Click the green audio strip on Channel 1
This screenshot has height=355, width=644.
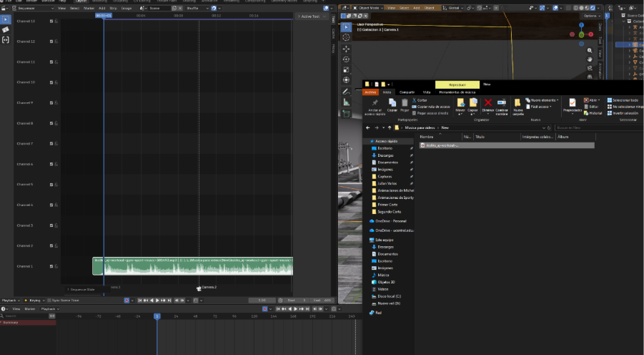pos(193,268)
